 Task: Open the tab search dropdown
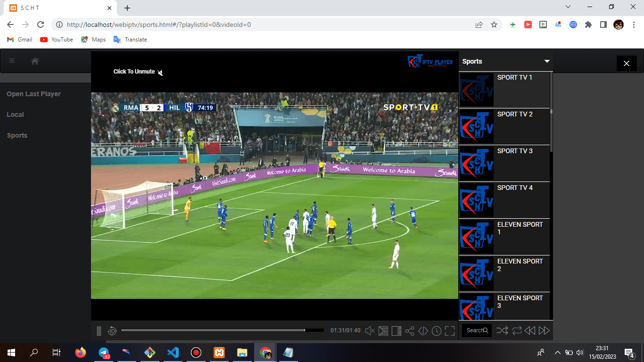tap(568, 7)
